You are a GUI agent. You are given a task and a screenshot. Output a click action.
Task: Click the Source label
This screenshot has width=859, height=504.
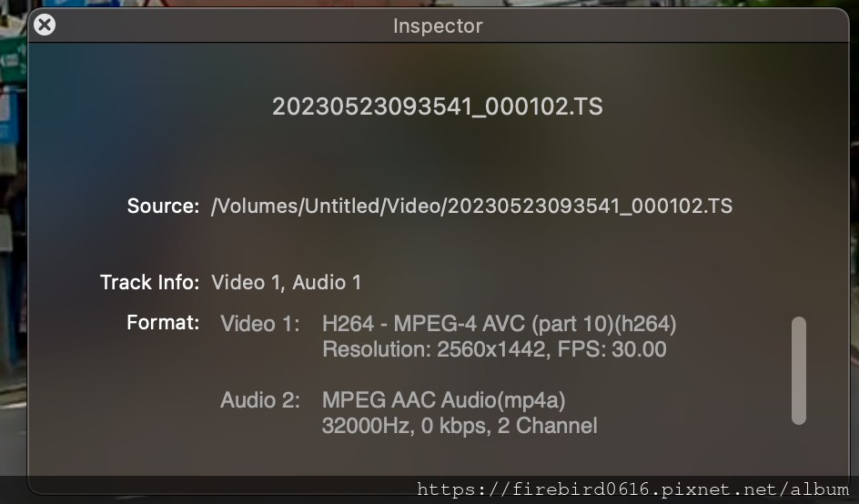pyautogui.click(x=163, y=207)
